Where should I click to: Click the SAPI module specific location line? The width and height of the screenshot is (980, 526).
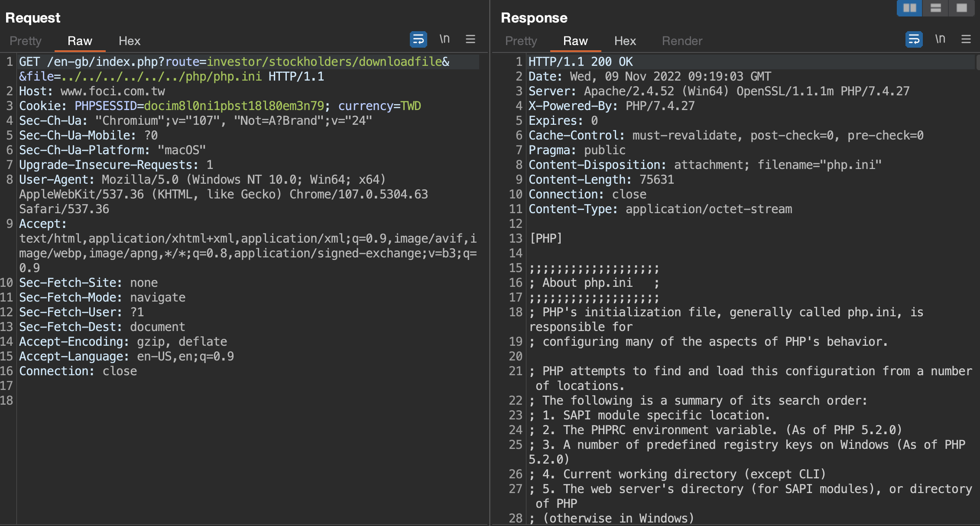click(x=650, y=415)
